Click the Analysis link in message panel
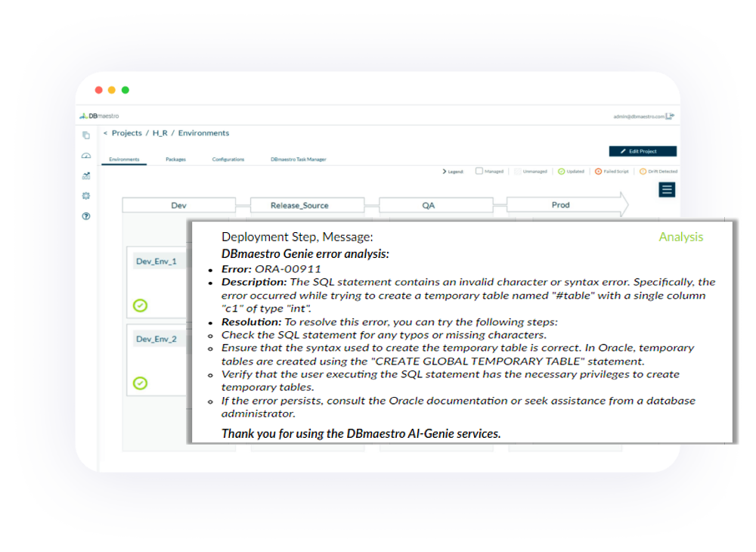This screenshot has width=756, height=552. (680, 237)
